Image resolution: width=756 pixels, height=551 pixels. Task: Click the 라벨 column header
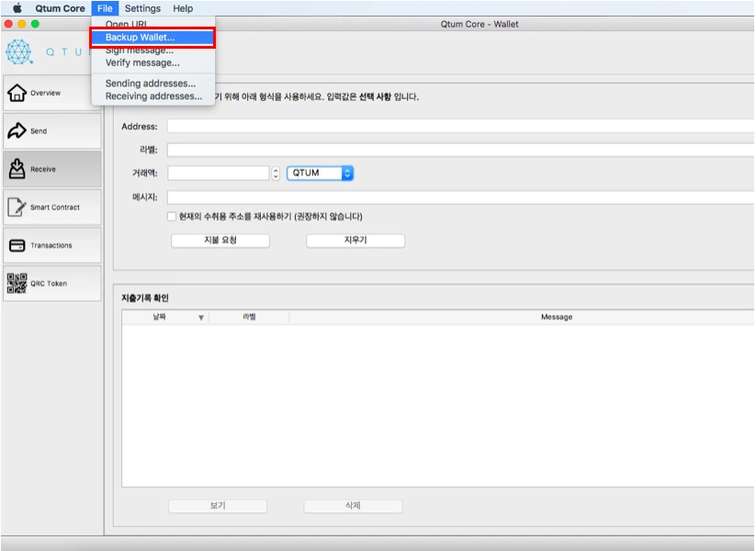tap(249, 317)
